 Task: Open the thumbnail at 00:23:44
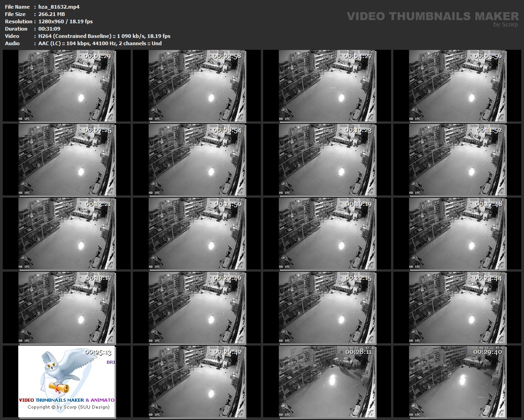coord(457,308)
